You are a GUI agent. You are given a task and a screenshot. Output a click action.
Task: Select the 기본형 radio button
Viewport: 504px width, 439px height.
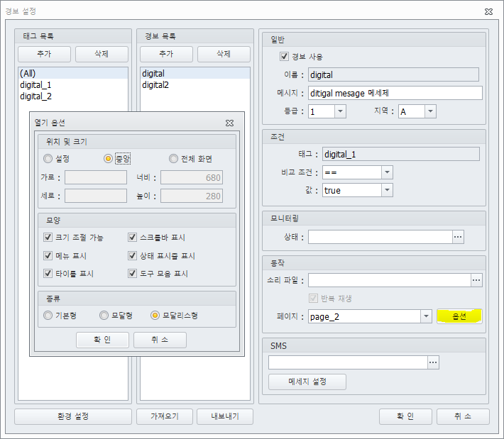point(48,316)
